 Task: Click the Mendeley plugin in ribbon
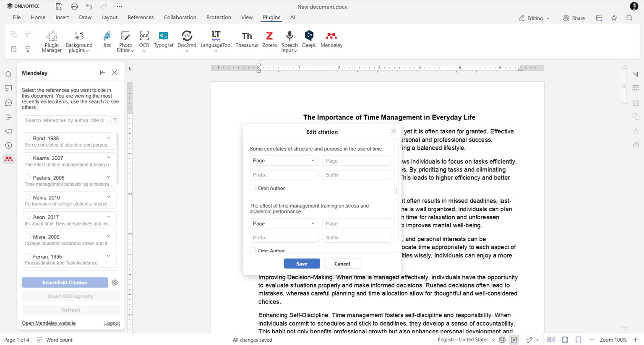[331, 39]
